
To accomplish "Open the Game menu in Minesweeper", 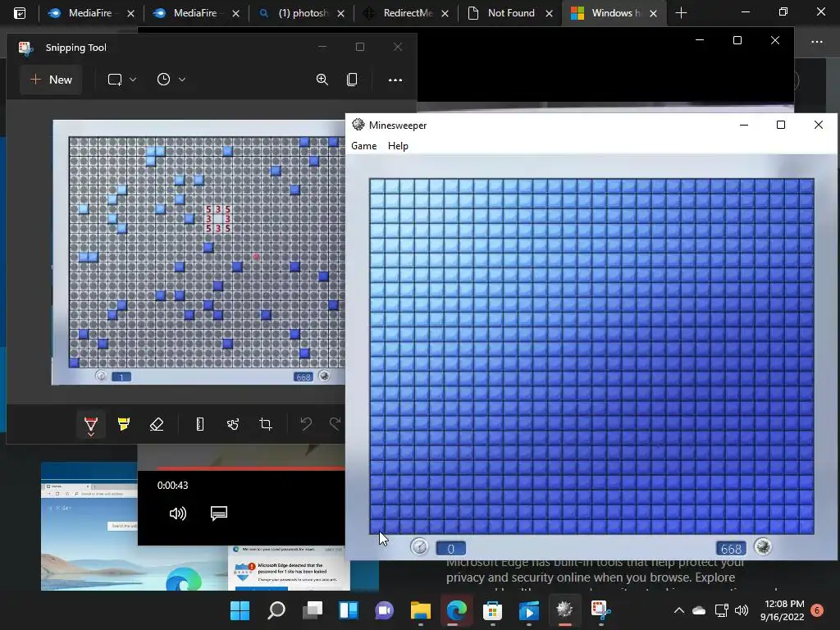I will 363,146.
